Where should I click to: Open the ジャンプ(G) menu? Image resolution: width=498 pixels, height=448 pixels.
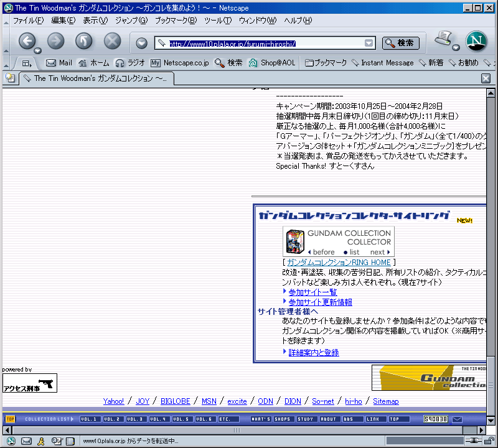(131, 21)
